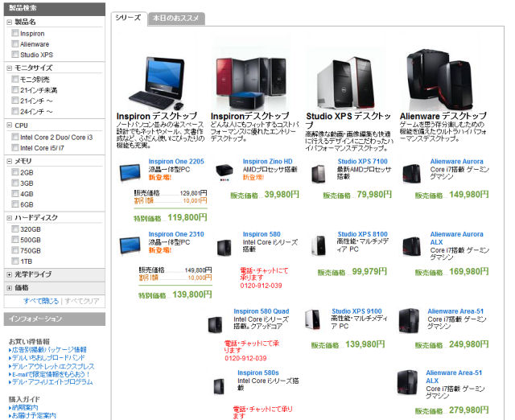Viewport: 515px width, 420px height.
Task: Collapse the 製品名 filter section
Action: pos(9,22)
